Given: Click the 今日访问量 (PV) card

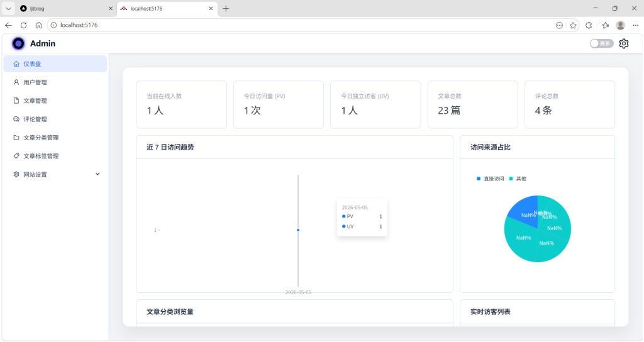Looking at the screenshot, I should click(x=279, y=104).
